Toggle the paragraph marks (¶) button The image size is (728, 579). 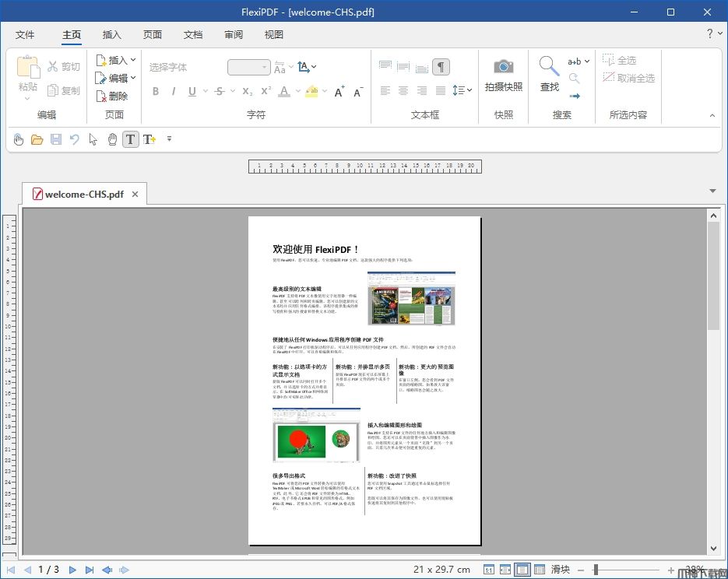pyautogui.click(x=441, y=67)
